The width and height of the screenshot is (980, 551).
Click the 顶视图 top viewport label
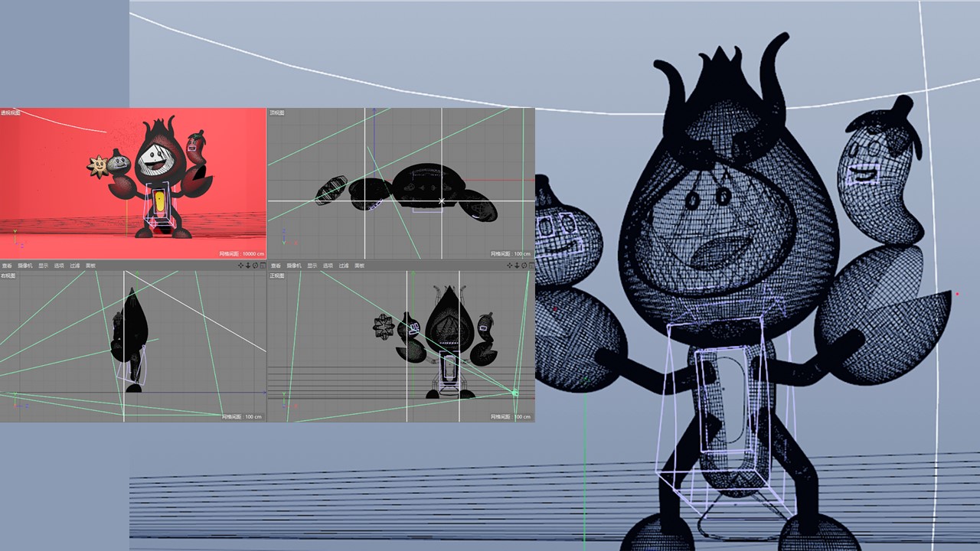[277, 112]
